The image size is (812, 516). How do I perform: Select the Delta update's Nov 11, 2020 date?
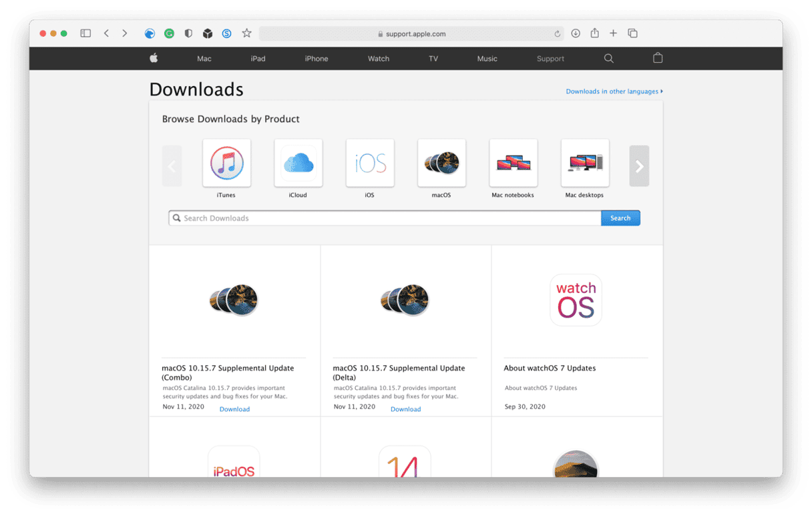pos(354,407)
